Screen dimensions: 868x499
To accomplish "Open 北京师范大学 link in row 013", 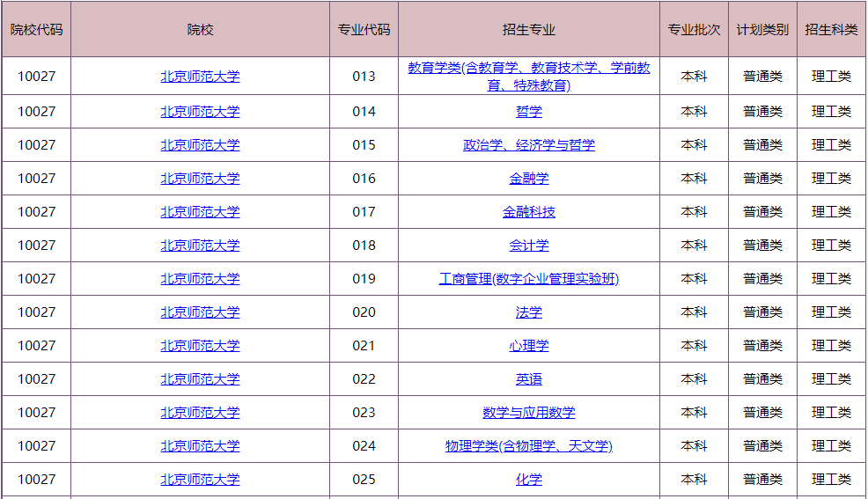I will coord(200,77).
